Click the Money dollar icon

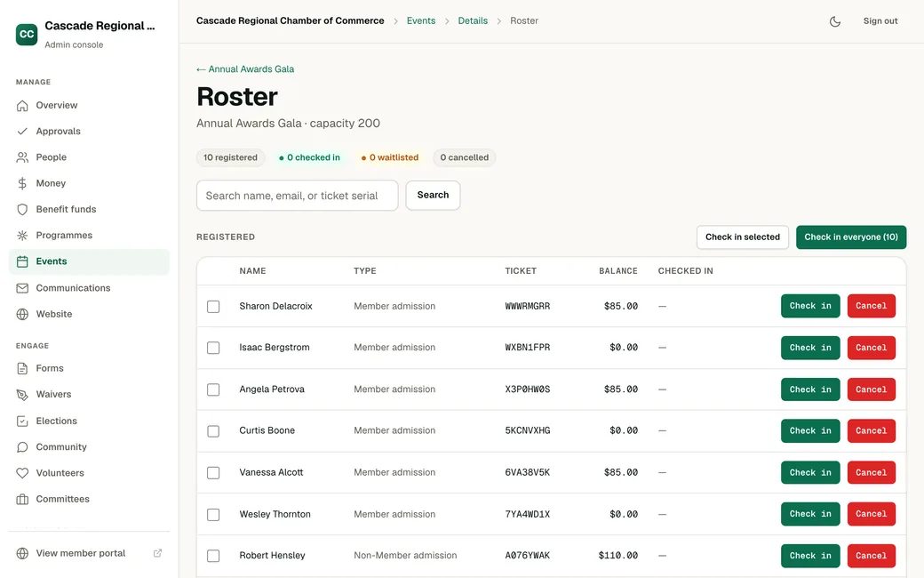point(22,183)
